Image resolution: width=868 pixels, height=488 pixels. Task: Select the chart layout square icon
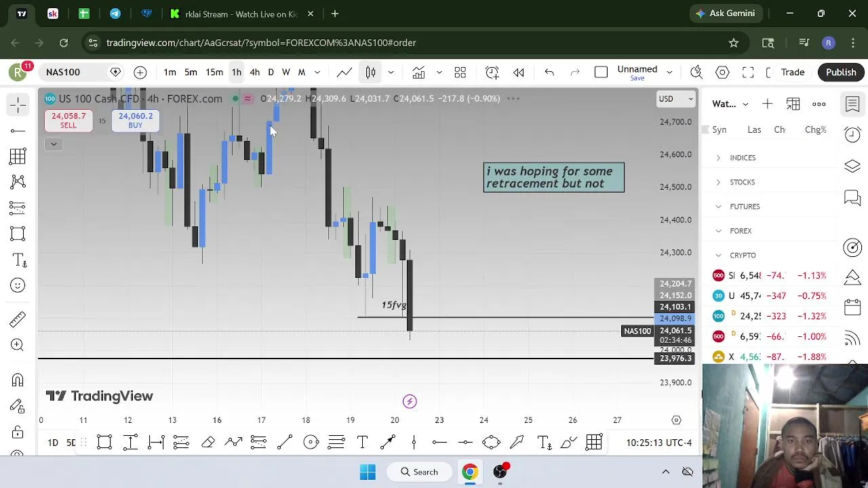(601, 72)
